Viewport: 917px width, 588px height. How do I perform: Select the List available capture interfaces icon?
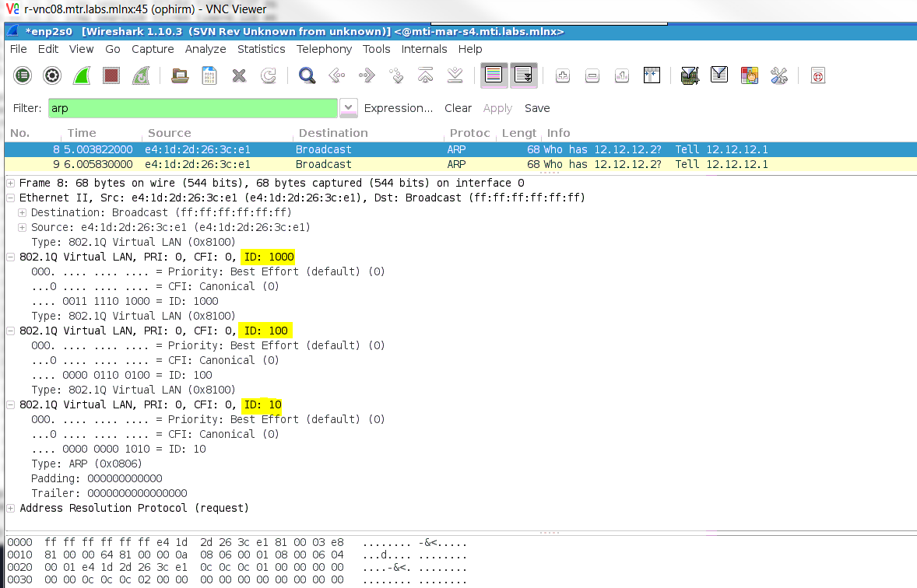23,75
